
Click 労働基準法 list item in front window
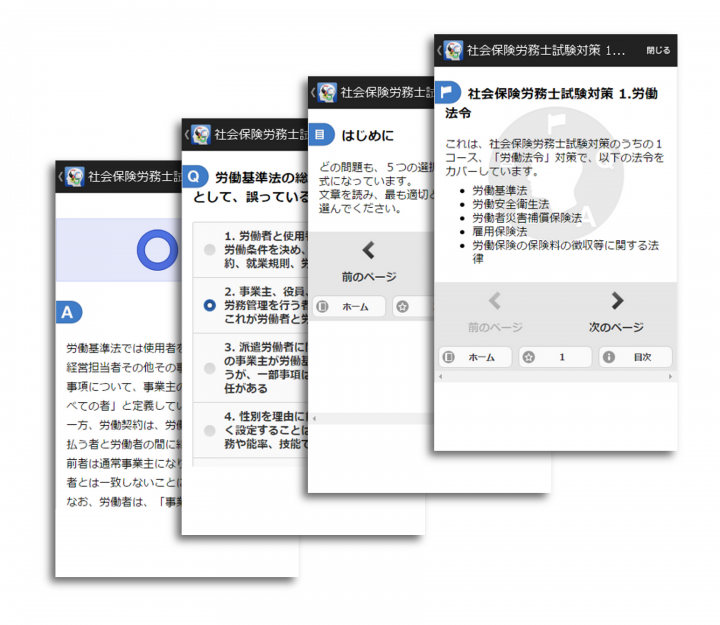500,190
